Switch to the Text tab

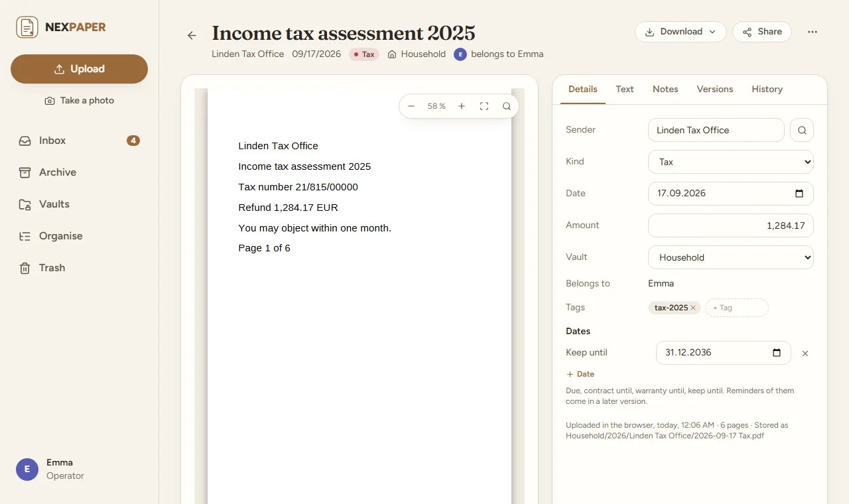[x=625, y=89]
